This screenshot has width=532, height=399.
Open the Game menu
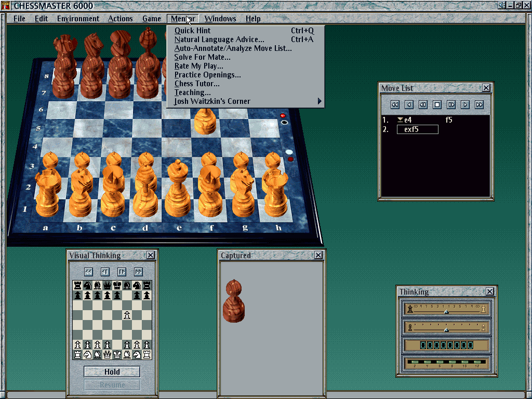(x=151, y=19)
